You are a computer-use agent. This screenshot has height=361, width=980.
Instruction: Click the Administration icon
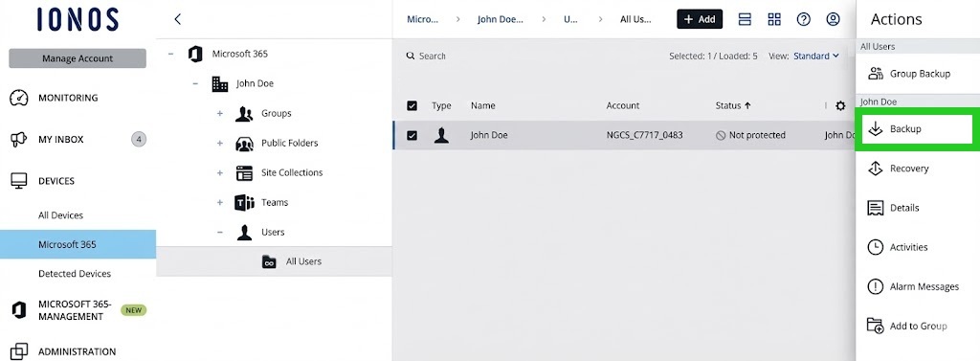tap(19, 351)
